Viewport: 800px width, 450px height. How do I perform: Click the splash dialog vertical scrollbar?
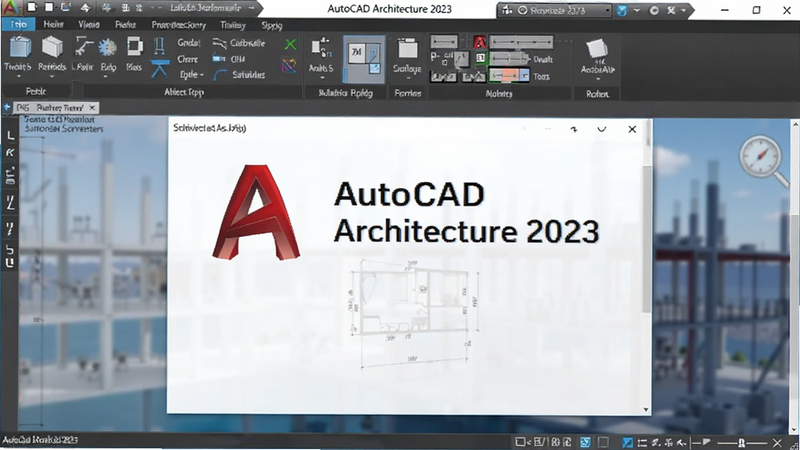click(x=647, y=238)
